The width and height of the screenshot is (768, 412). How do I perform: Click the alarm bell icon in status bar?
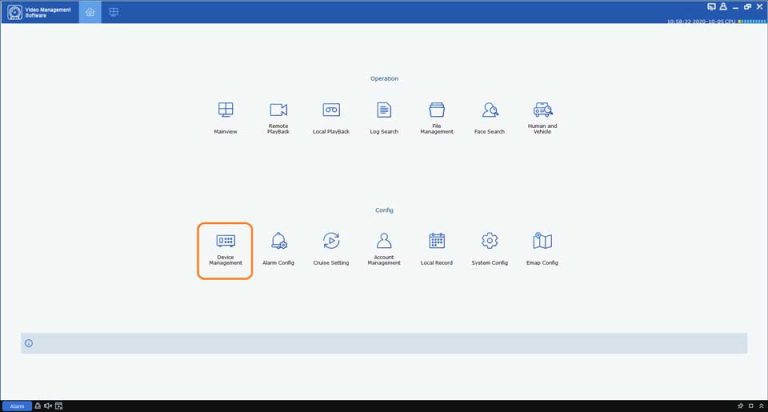tap(38, 406)
